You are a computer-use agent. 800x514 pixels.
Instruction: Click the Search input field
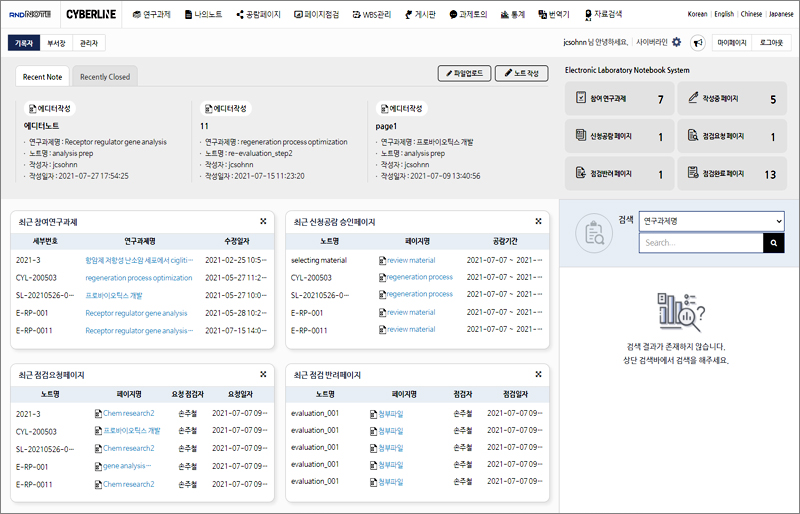(x=700, y=243)
